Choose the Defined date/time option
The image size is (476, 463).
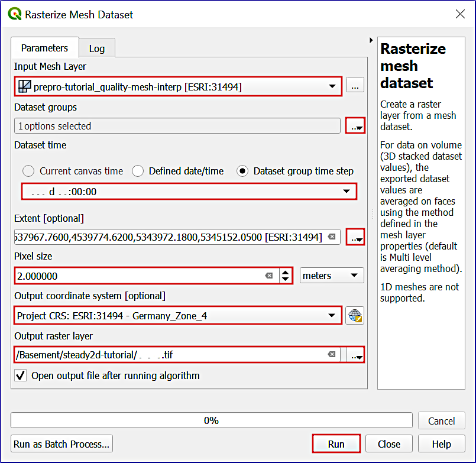click(137, 171)
